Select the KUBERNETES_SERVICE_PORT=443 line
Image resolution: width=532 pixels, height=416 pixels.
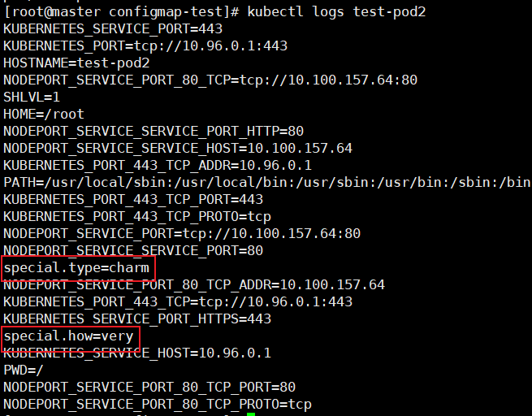pos(113,28)
